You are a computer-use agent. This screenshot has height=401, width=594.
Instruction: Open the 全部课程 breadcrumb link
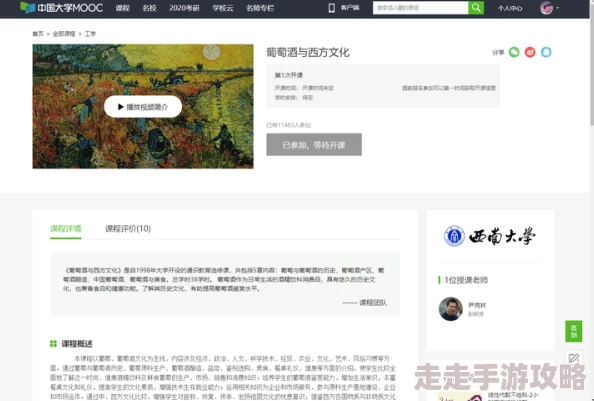click(64, 34)
